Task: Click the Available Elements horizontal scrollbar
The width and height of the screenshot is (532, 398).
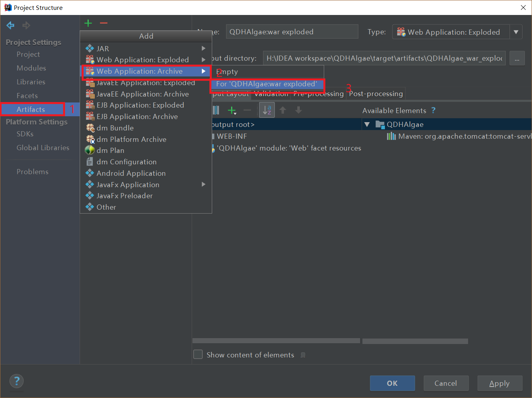Action: tap(415, 341)
